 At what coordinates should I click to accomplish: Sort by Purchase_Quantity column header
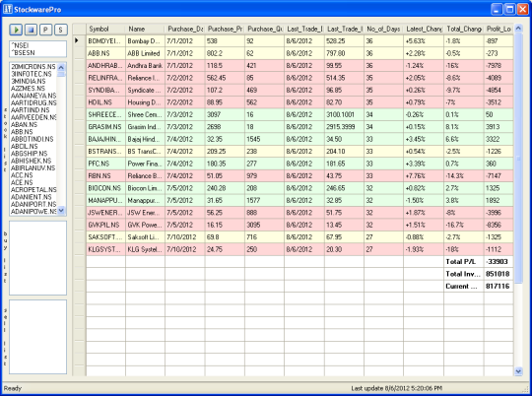pyautogui.click(x=264, y=30)
